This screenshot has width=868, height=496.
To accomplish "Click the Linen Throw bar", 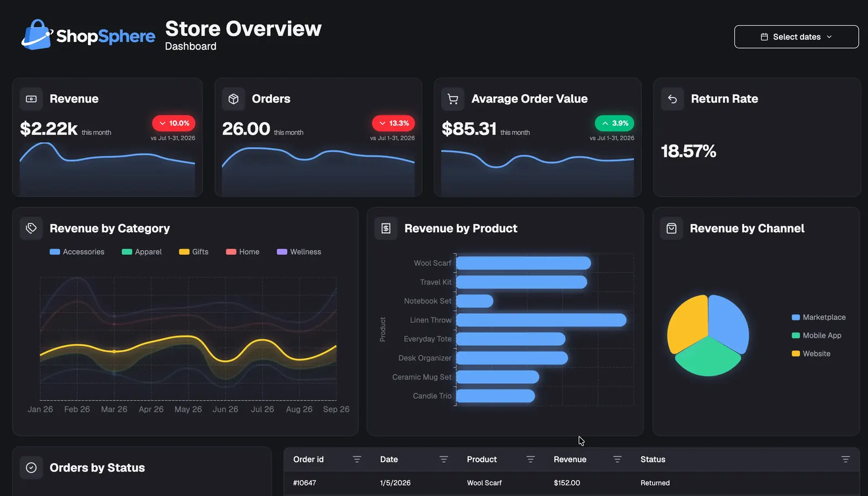I will coord(541,320).
